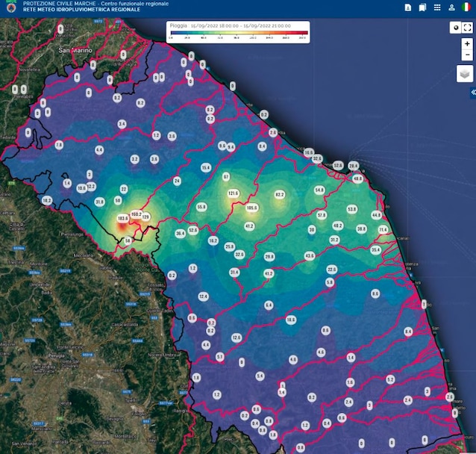The width and height of the screenshot is (476, 454).
Task: Select the 183.6 rainfall station marker
Action: click(123, 218)
